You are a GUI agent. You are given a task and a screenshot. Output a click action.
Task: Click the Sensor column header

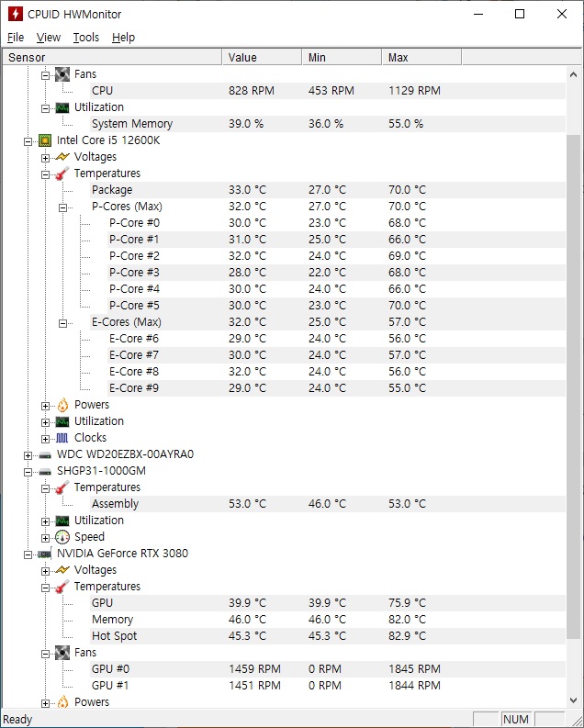112,57
